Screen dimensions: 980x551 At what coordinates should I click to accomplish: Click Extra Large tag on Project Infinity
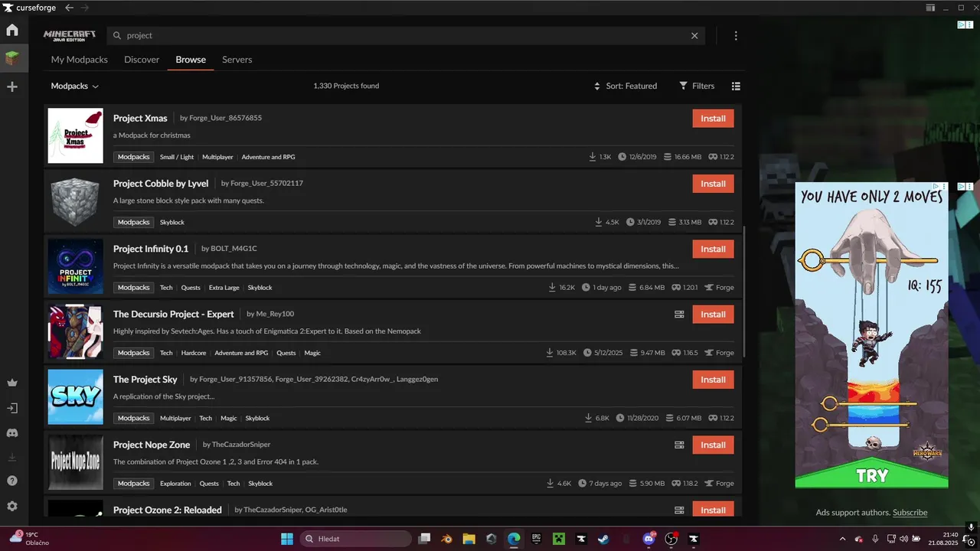click(224, 288)
